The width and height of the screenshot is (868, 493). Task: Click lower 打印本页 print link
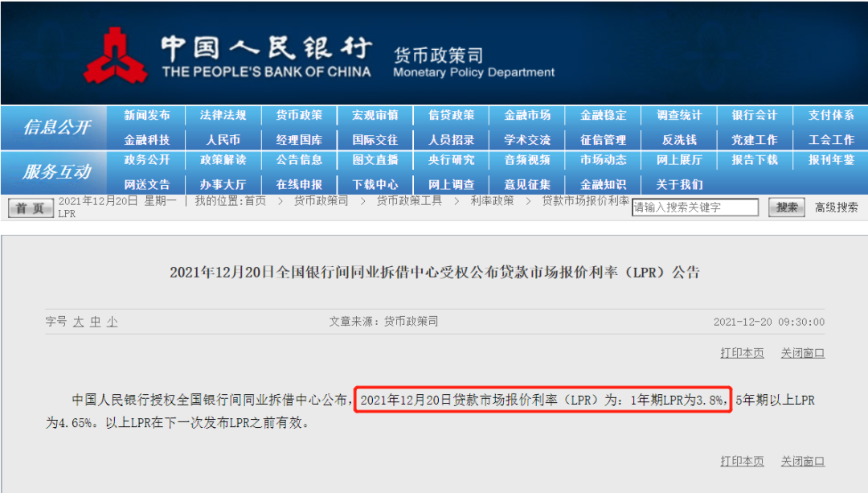pos(742,461)
